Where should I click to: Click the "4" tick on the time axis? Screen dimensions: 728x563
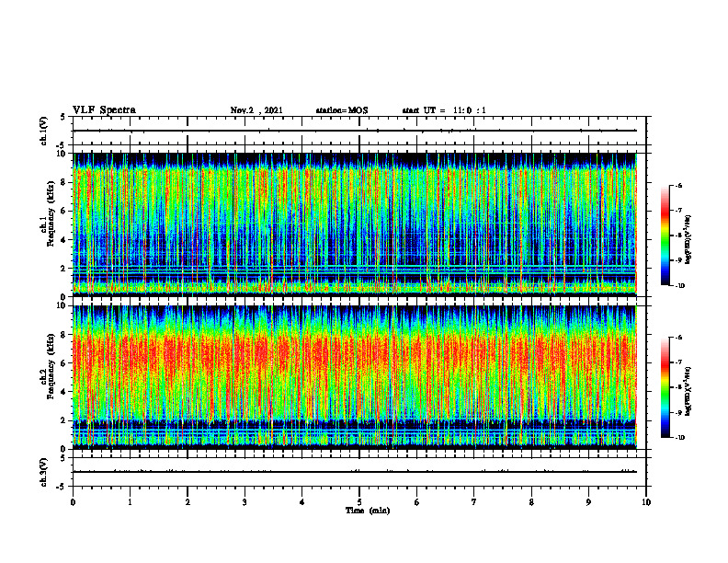tap(301, 502)
